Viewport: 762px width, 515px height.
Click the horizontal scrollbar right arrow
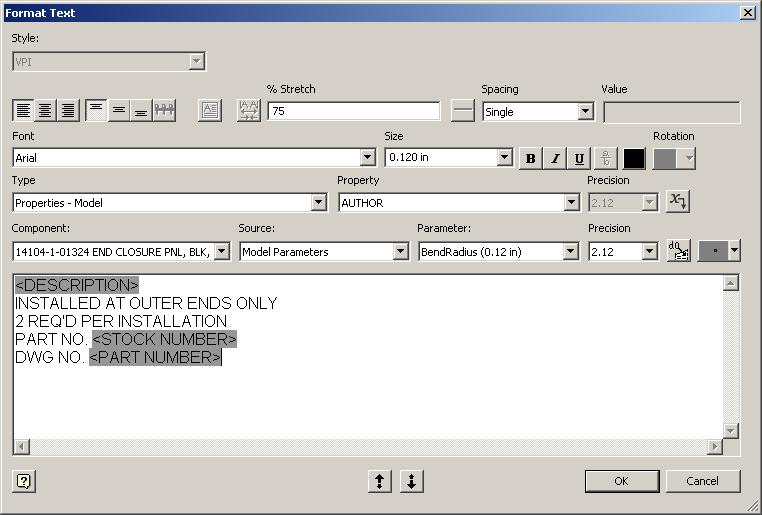pyautogui.click(x=714, y=446)
